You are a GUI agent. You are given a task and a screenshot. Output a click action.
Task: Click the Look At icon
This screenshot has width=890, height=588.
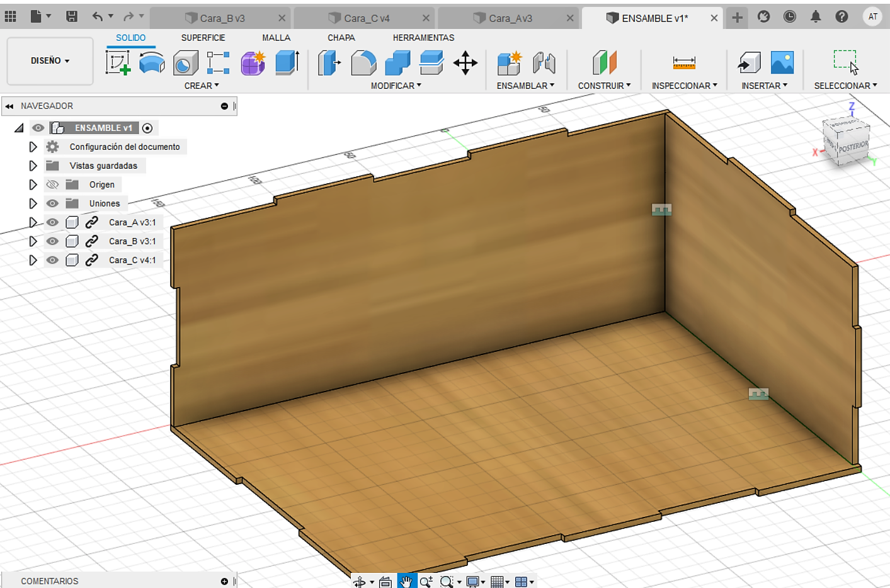[x=385, y=582]
